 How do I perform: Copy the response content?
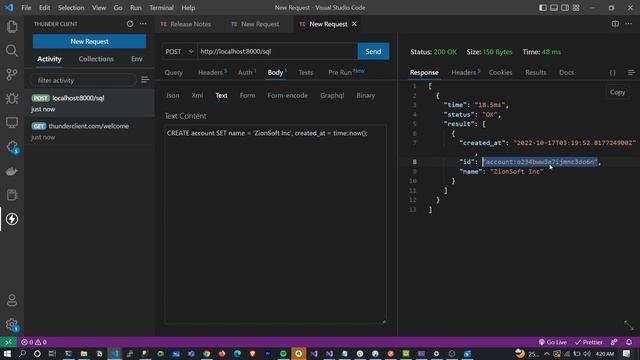coord(617,92)
